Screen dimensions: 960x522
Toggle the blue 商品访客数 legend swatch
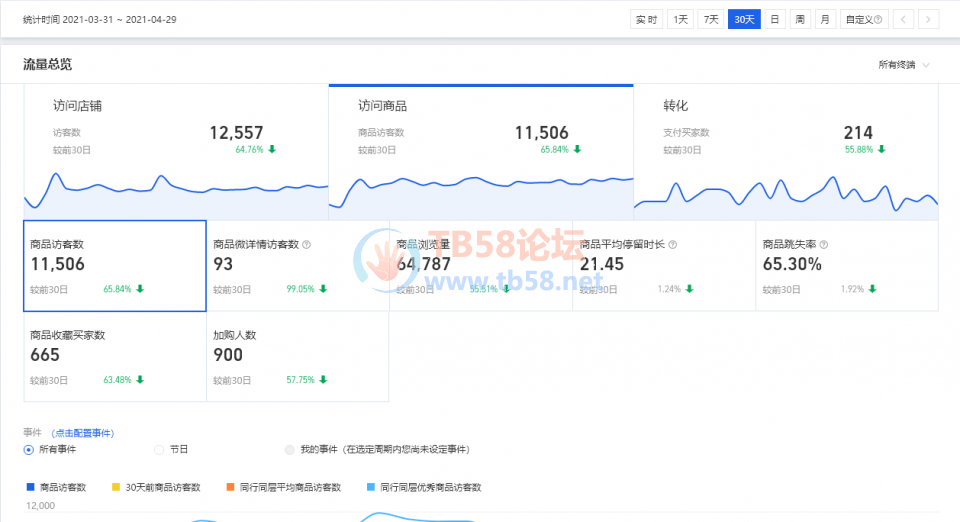click(x=28, y=488)
